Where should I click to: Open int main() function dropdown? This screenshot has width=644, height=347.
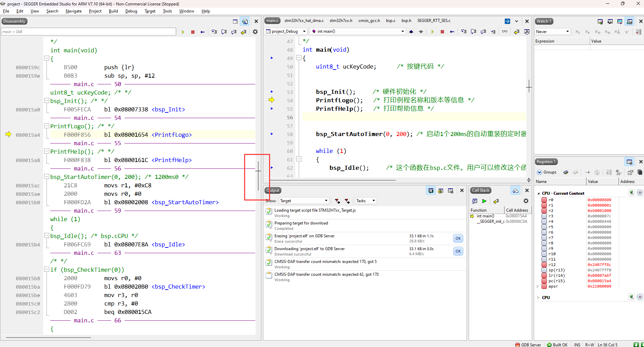358,31
